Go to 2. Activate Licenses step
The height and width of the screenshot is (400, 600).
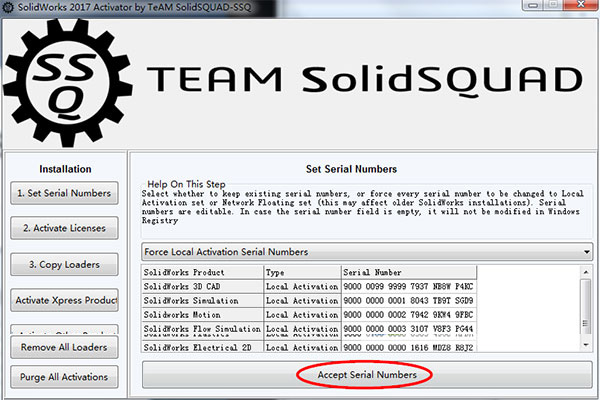coord(64,228)
